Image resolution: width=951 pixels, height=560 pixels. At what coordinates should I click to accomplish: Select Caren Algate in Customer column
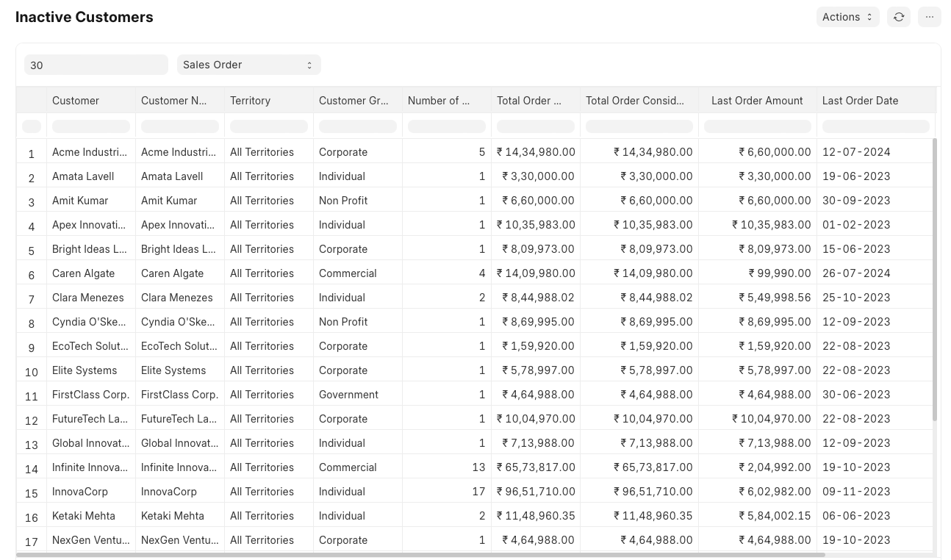click(83, 273)
